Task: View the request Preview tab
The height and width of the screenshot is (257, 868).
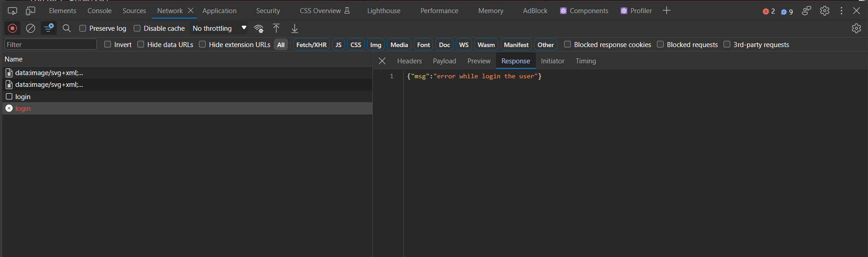Action: click(x=479, y=61)
